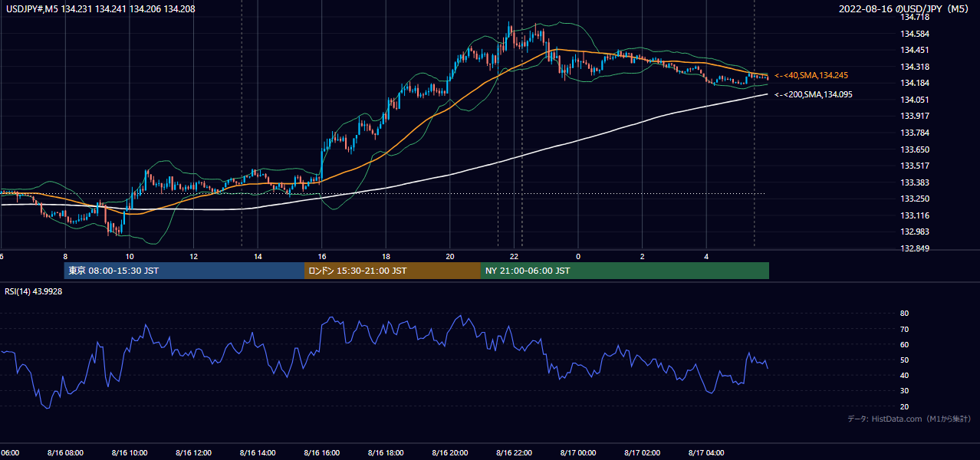
Task: Click RSI axis level 60
Action: tap(904, 344)
